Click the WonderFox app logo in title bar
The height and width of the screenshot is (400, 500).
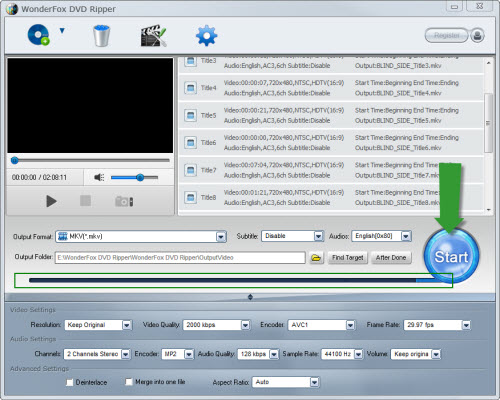click(12, 9)
